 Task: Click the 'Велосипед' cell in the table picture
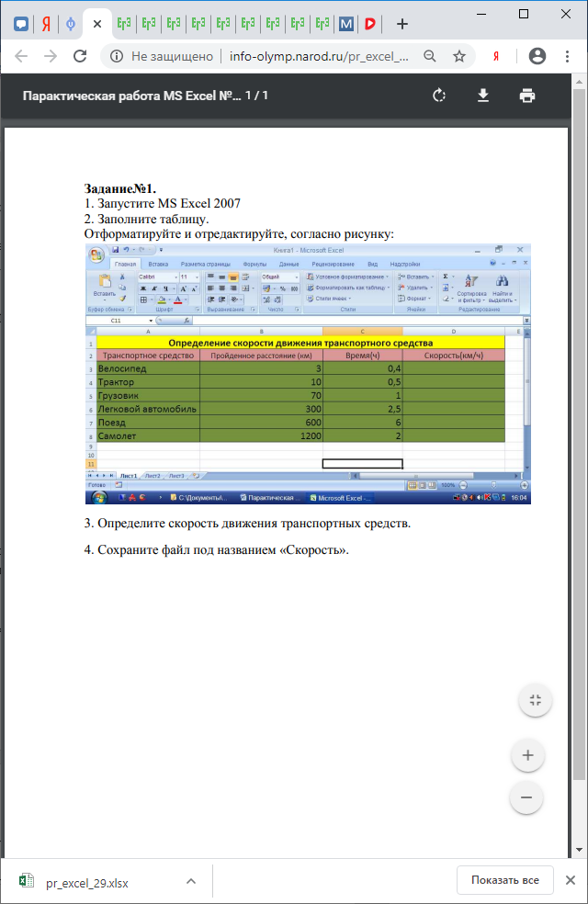pyautogui.click(x=148, y=368)
